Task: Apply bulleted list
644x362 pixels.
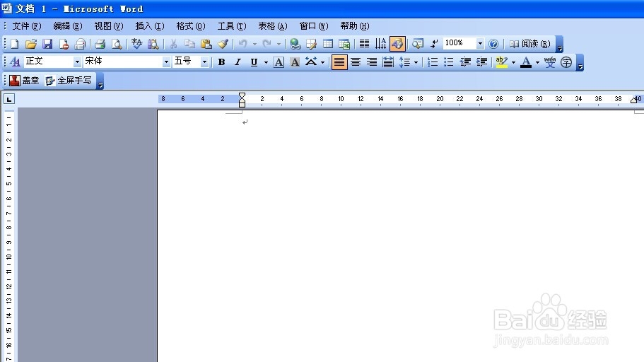Action: click(x=449, y=62)
